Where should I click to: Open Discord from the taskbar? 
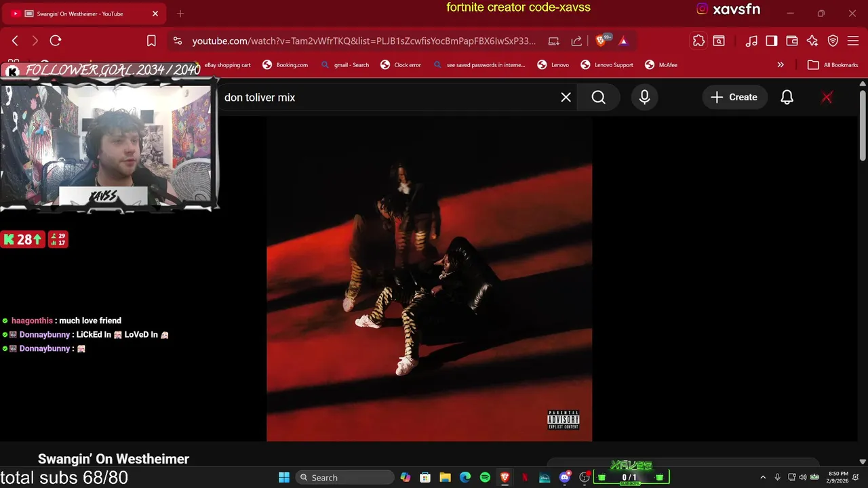coord(565,478)
